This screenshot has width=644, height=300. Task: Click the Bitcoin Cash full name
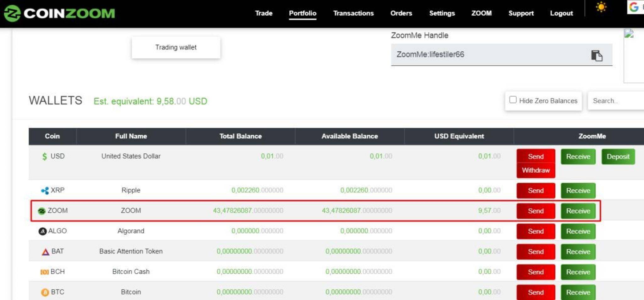pyautogui.click(x=131, y=272)
